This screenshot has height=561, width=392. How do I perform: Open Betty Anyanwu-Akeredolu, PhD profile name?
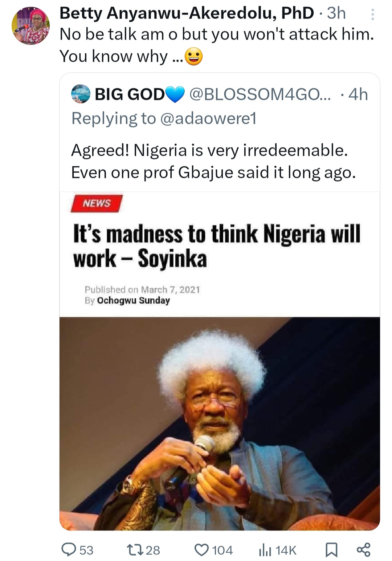[x=187, y=13]
